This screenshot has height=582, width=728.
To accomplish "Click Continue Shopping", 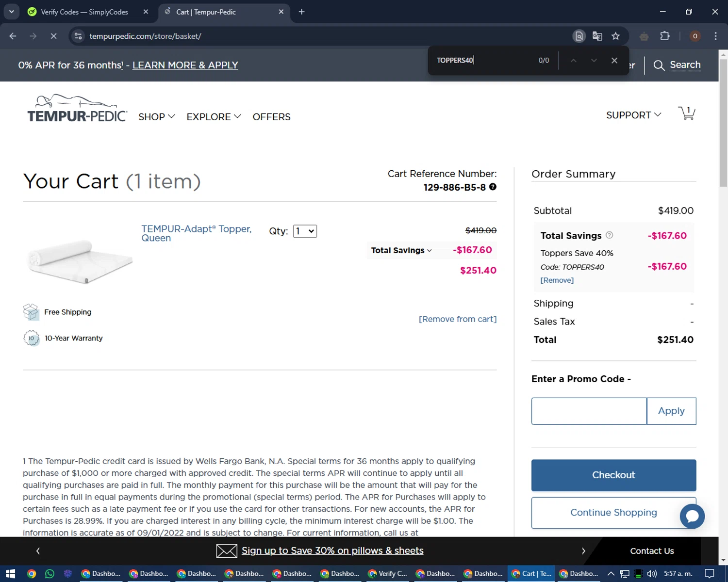I will pyautogui.click(x=613, y=513).
